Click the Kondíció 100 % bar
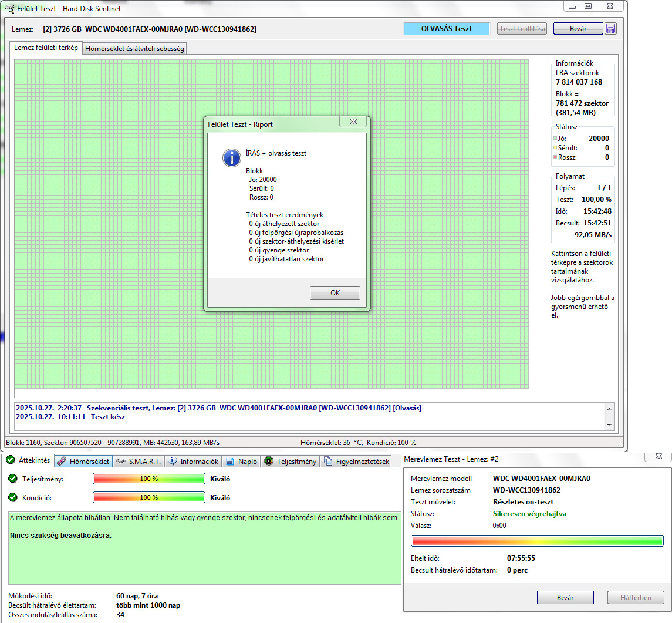The image size is (672, 623). pyautogui.click(x=148, y=497)
